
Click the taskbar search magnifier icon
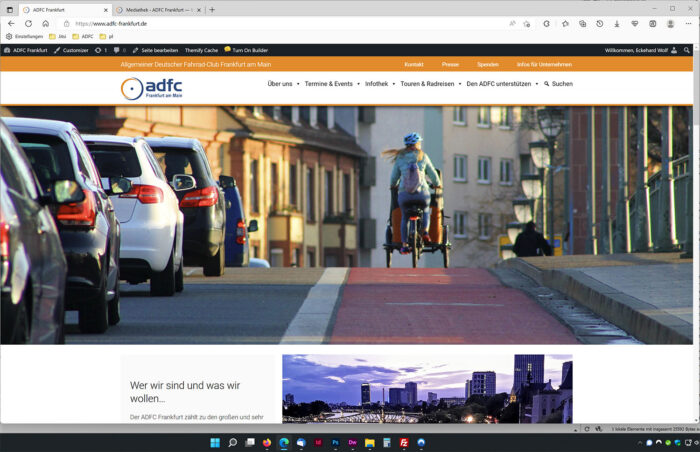click(232, 442)
